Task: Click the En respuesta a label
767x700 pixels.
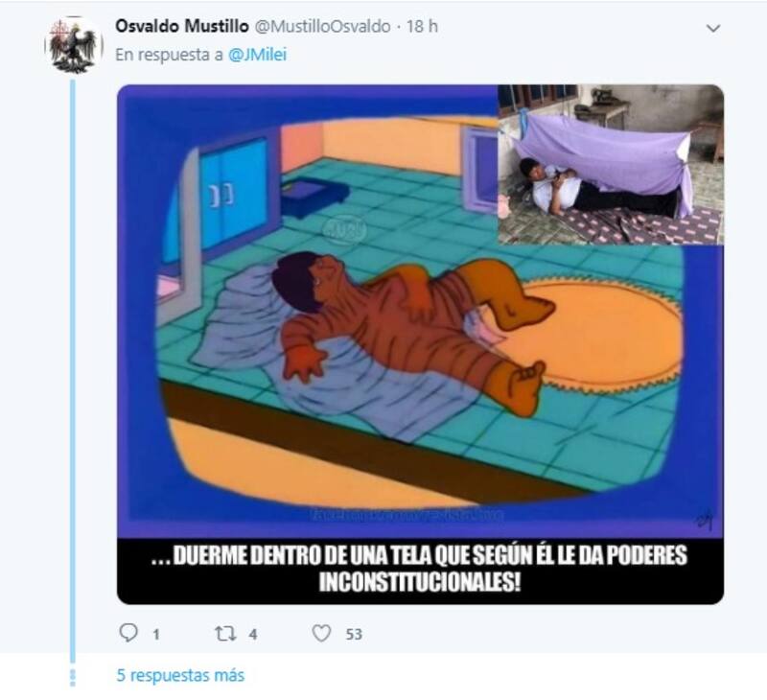Action: [x=170, y=55]
